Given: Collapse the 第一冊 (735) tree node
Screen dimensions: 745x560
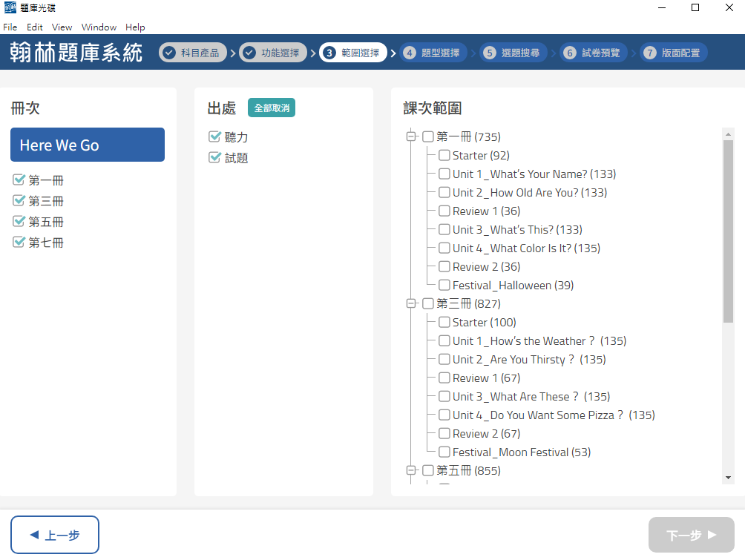Looking at the screenshot, I should click(x=410, y=137).
